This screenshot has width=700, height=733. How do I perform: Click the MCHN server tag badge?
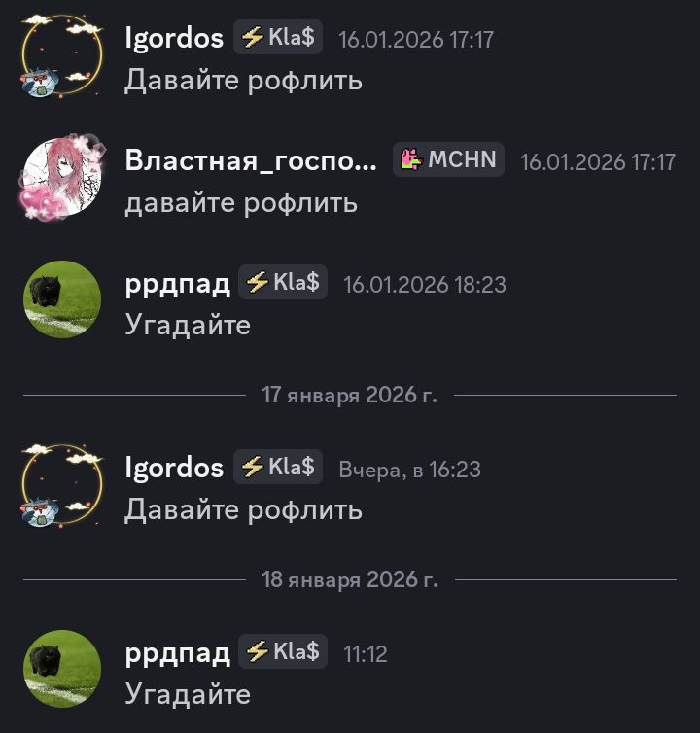[448, 159]
